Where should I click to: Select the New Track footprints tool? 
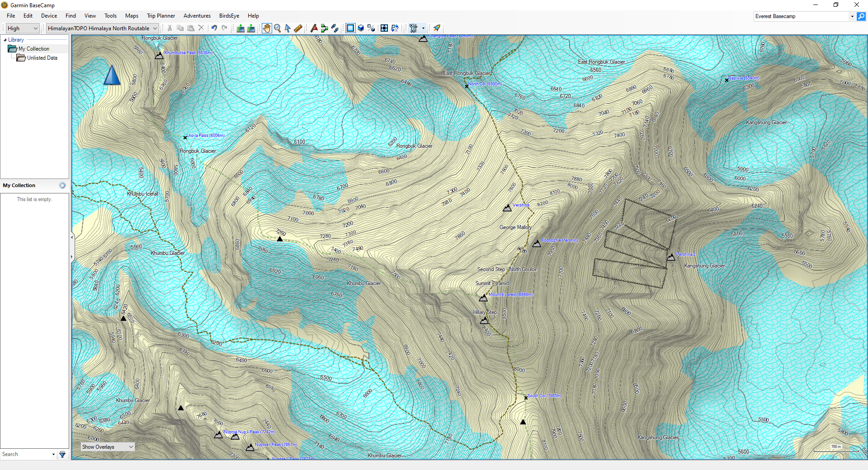335,28
